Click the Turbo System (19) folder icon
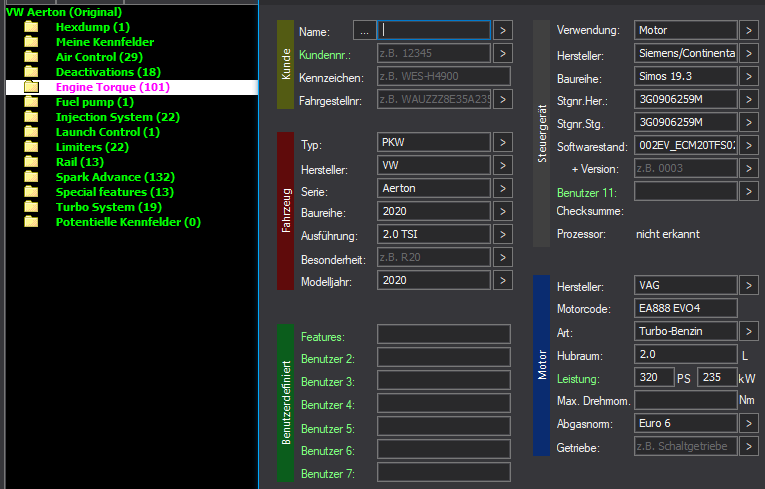 pos(31,207)
